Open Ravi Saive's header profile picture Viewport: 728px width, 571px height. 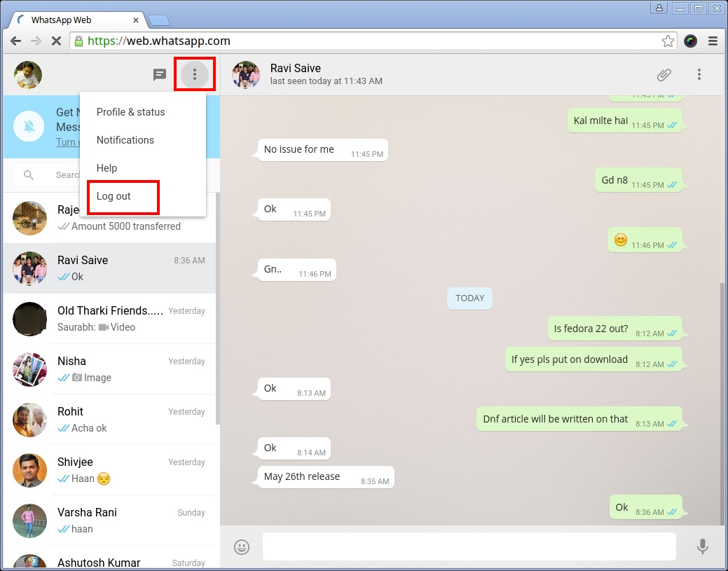pyautogui.click(x=246, y=74)
